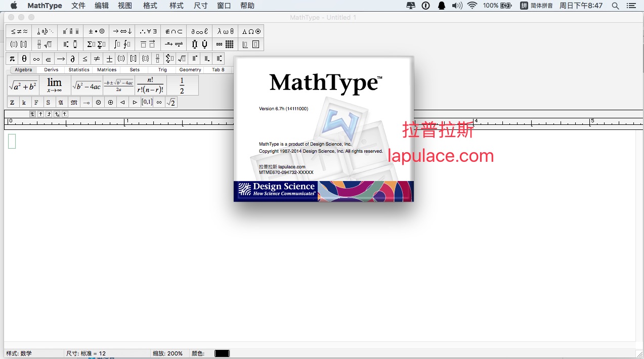The image size is (644, 359).
Task: Insert the not-equal sign symbol
Action: point(97,59)
